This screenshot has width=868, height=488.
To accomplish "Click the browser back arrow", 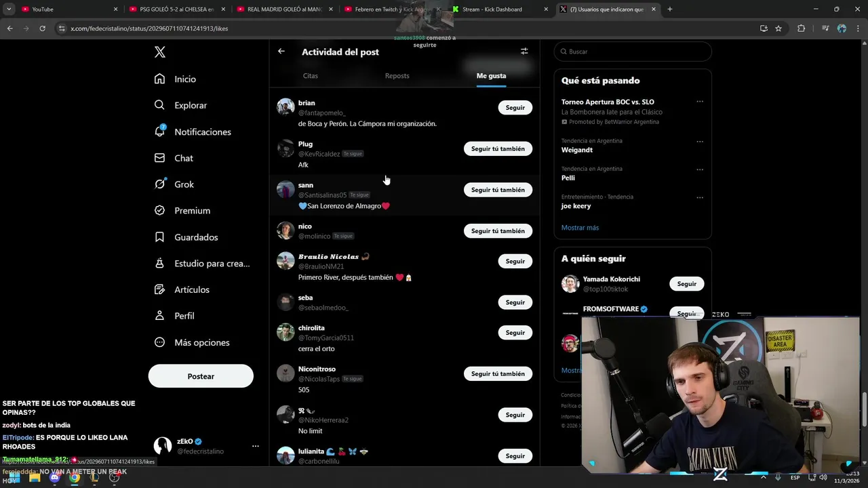I will [9, 28].
